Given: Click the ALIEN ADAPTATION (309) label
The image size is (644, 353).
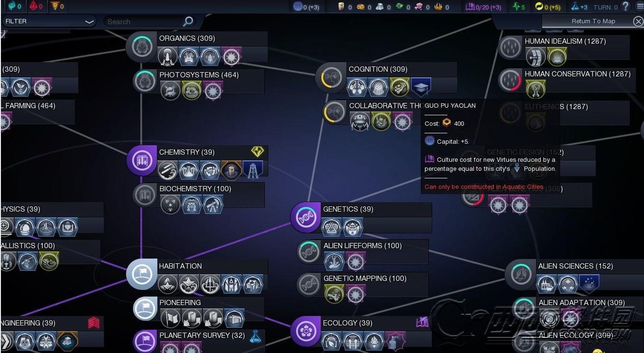Looking at the screenshot, I should point(582,303).
